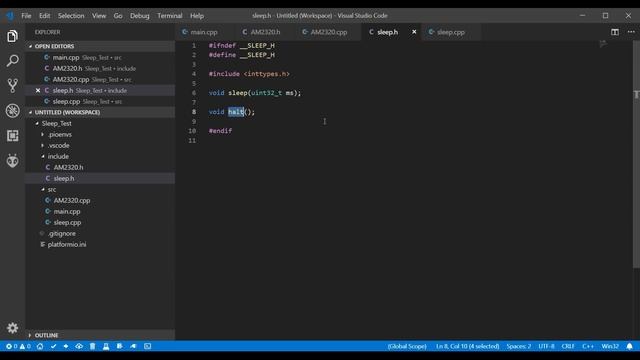Click the (Global Scope) status item
Image resolution: width=640 pixels, height=360 pixels.
(x=407, y=346)
